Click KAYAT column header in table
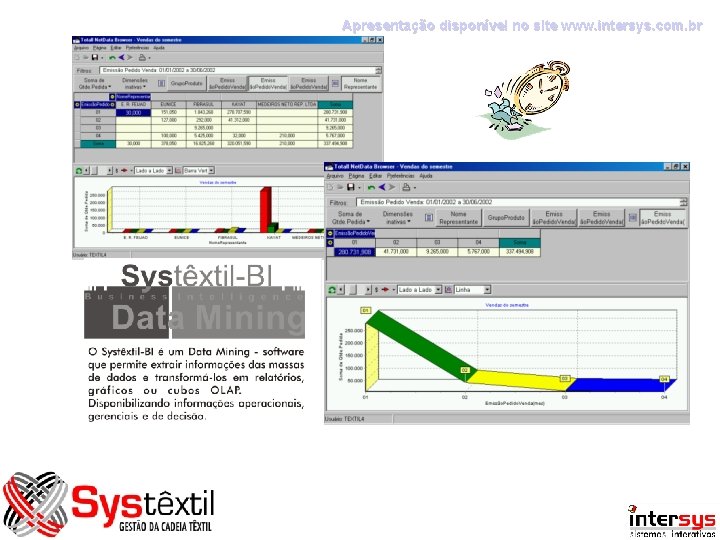Screen dimensions: 720x540 238,104
